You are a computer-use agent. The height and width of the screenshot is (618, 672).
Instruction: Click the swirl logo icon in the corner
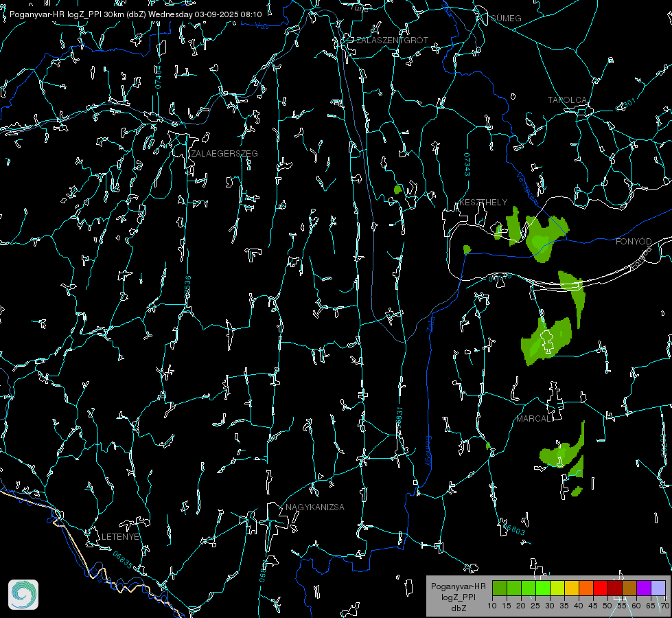(23, 595)
